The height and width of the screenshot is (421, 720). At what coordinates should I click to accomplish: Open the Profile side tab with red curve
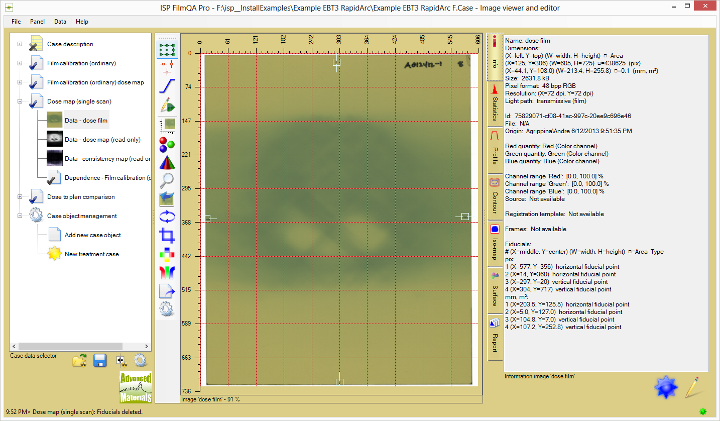pos(495,151)
